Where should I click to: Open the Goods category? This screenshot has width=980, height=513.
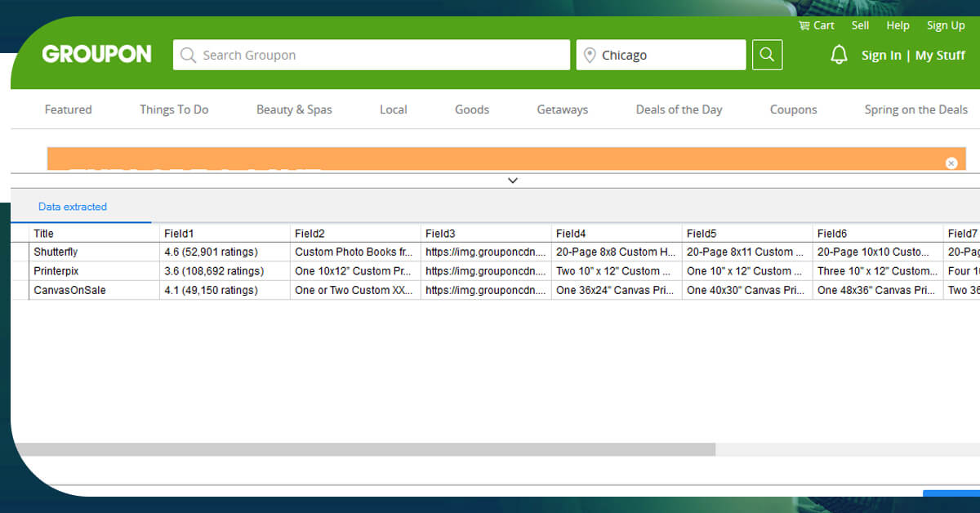(472, 109)
